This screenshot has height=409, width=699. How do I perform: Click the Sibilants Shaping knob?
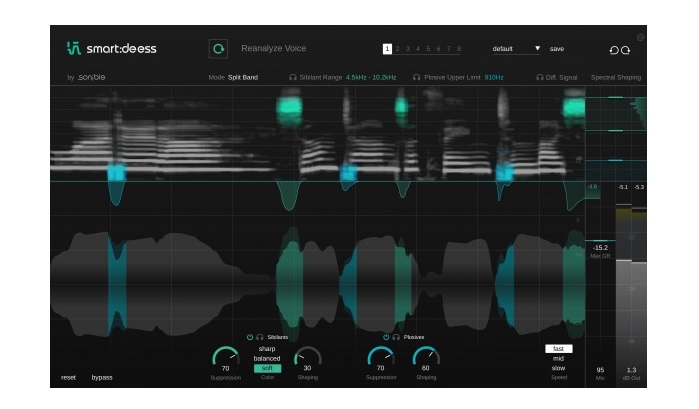coord(308,358)
